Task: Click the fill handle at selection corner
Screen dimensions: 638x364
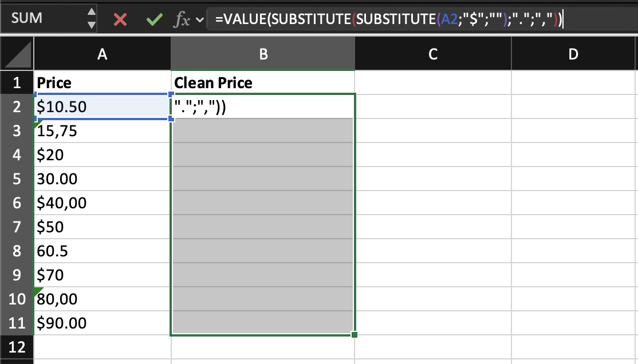Action: (355, 335)
